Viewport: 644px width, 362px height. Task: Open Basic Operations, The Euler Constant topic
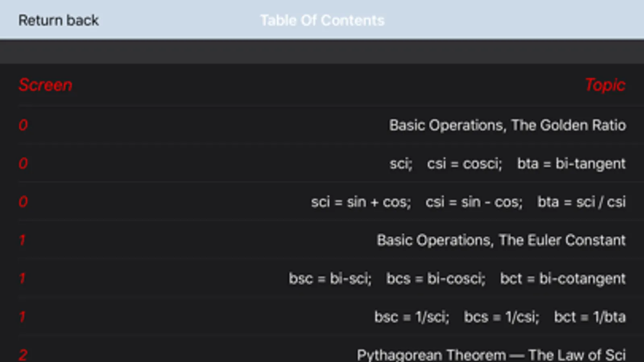coord(501,240)
